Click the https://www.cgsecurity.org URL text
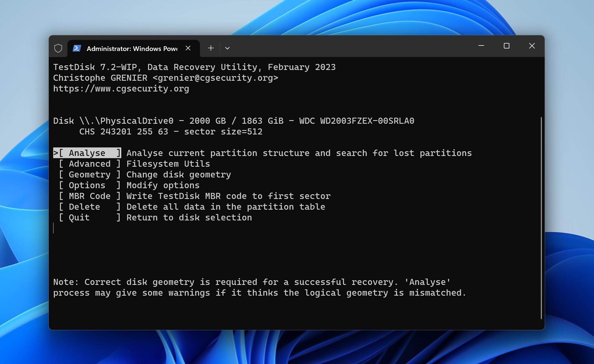 click(x=121, y=89)
